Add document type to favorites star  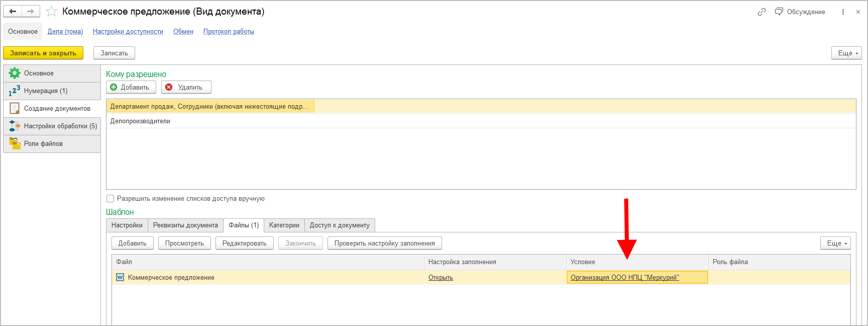tap(51, 12)
